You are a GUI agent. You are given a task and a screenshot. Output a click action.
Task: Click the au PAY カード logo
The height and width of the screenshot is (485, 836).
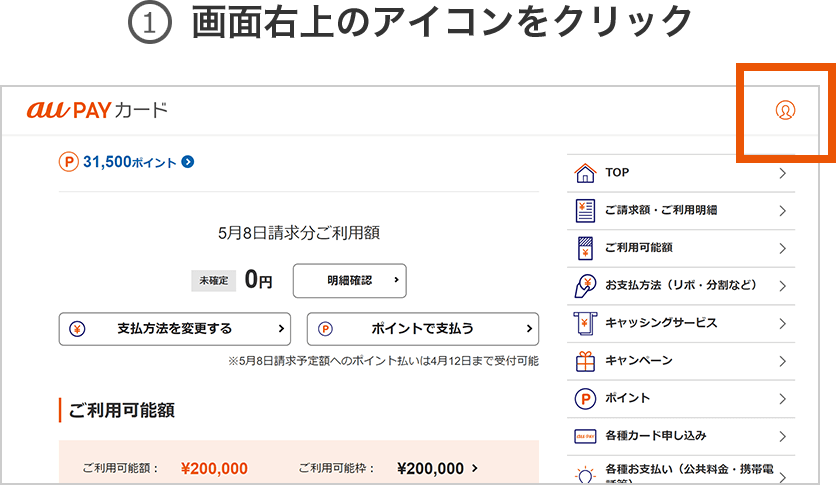(97, 110)
